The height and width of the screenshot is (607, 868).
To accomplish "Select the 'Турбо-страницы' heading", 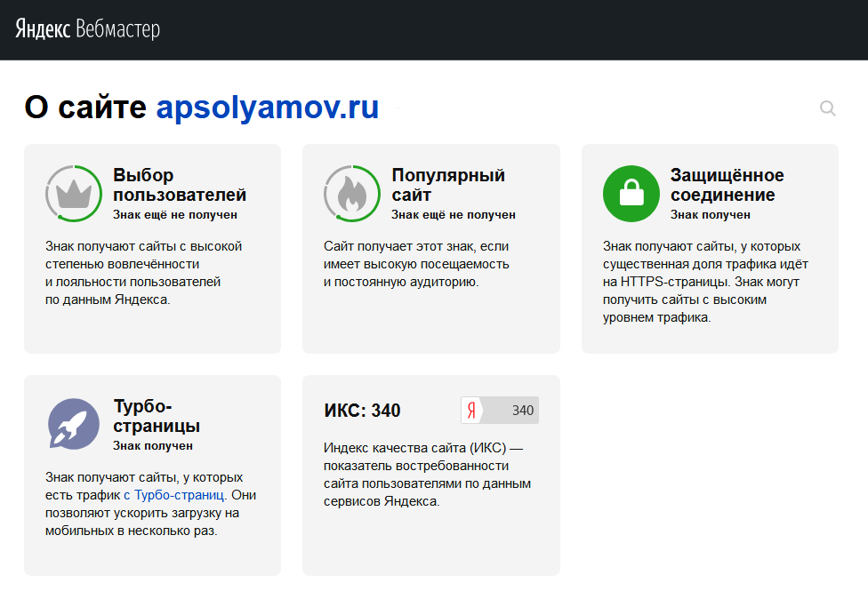I will [157, 416].
